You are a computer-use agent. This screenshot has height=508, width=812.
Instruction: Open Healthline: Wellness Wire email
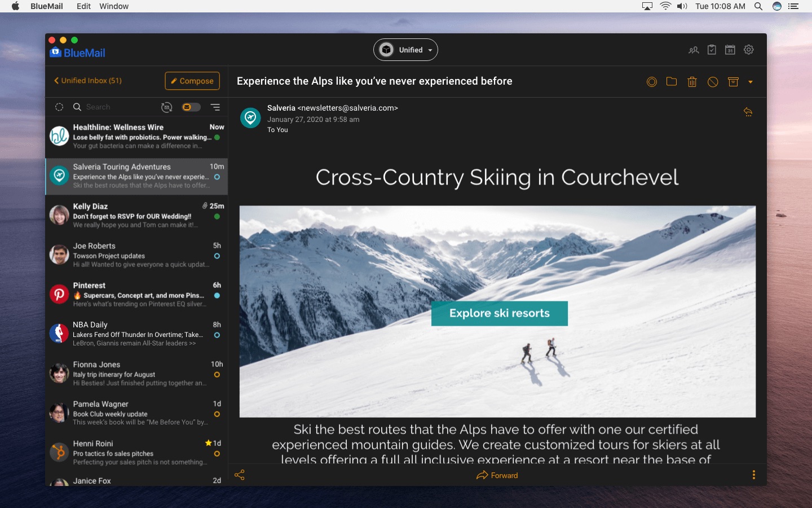point(136,136)
